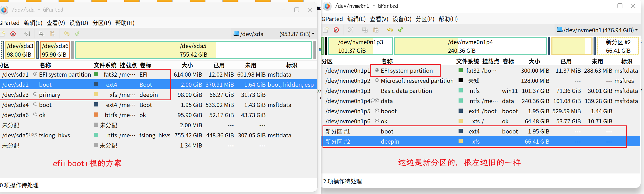This screenshot has height=194, width=644.
Task: Click Copy partition icon in /dev/sda toolbar
Action: 41,34
